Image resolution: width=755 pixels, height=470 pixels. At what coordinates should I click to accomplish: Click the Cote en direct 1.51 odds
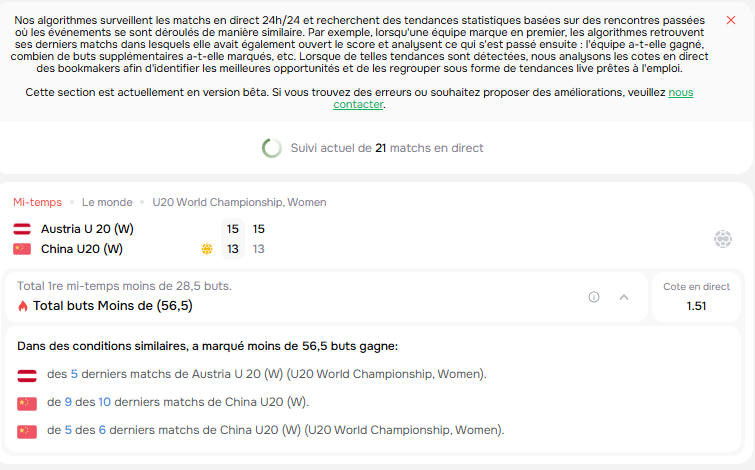pyautogui.click(x=696, y=297)
